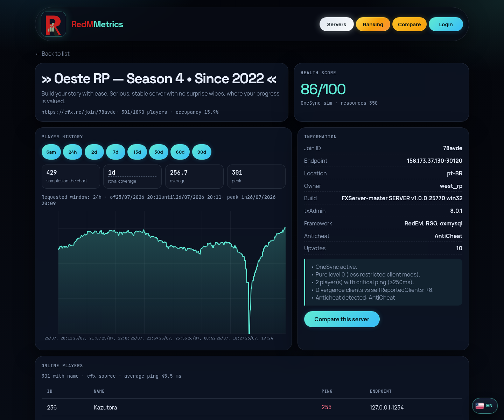Click the 86/100 health score
504x420 pixels.
pyautogui.click(x=323, y=89)
